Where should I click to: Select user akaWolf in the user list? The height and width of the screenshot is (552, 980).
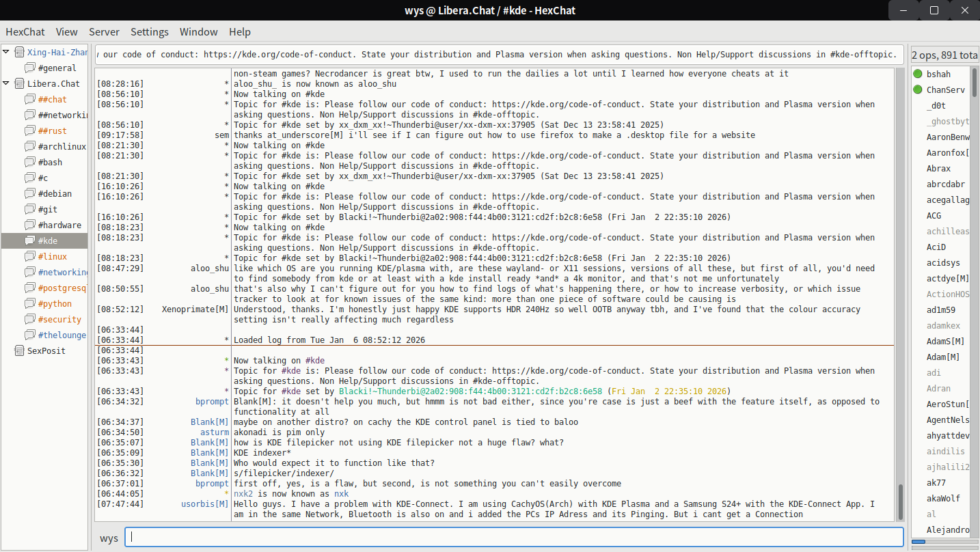click(x=943, y=498)
